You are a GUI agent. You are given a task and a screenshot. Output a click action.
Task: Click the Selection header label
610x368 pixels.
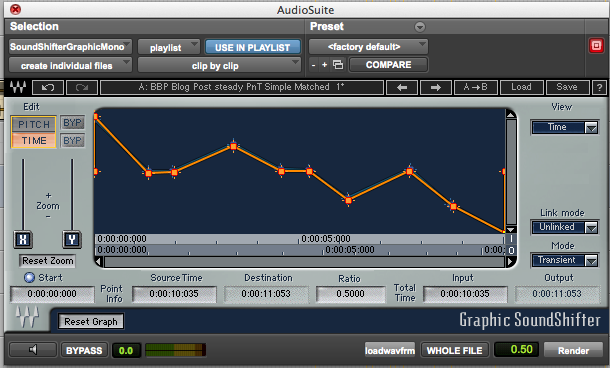pyautogui.click(x=34, y=26)
